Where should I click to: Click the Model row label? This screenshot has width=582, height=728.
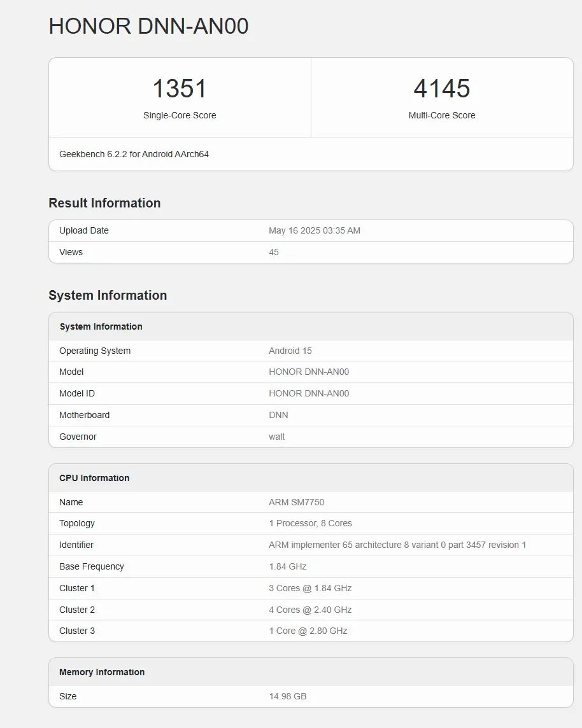point(71,372)
